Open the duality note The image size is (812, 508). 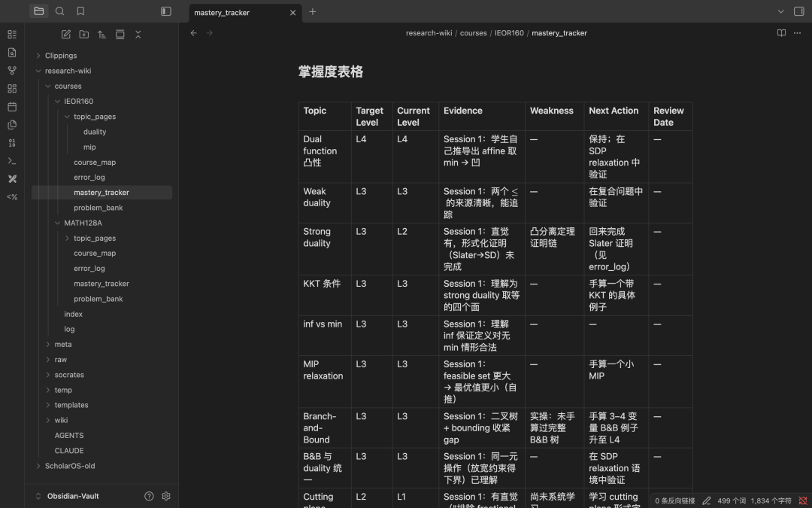coord(95,132)
